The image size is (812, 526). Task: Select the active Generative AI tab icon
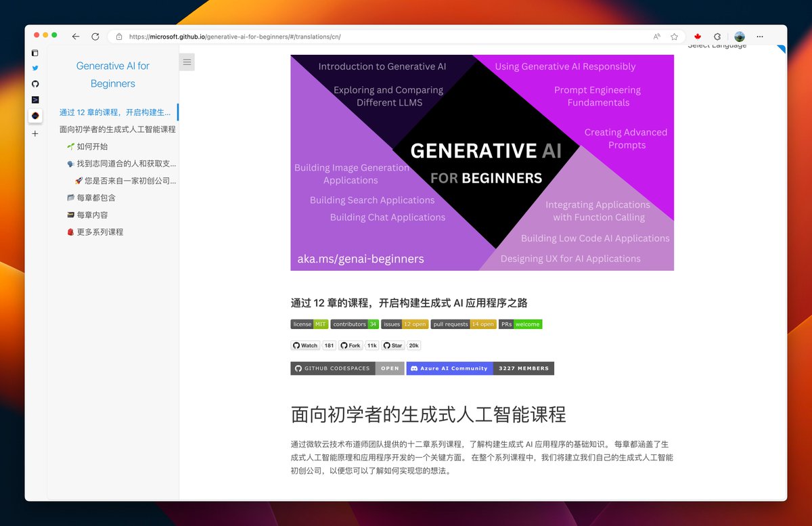click(x=35, y=116)
